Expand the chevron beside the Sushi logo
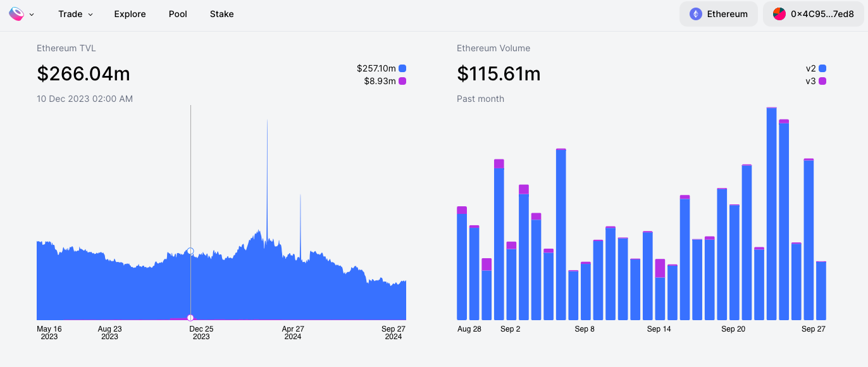 point(32,15)
